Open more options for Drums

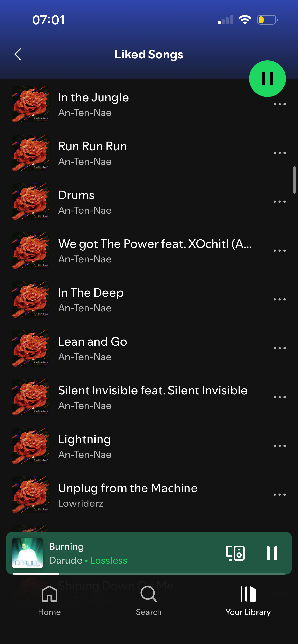tap(279, 202)
